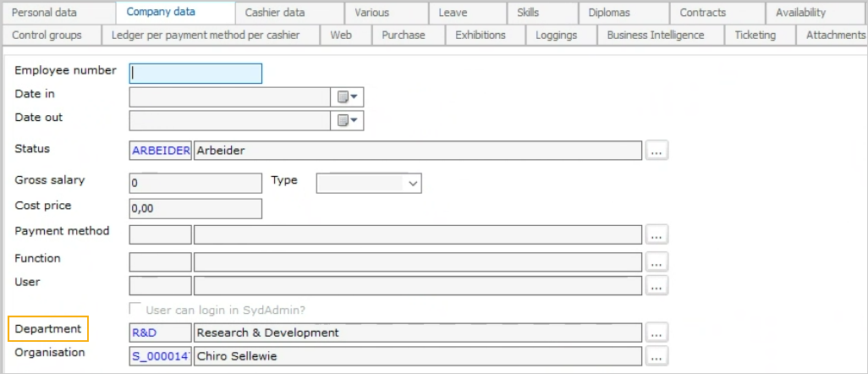868x374 pixels.
Task: Click the Function browse ellipsis button
Action: tap(657, 262)
